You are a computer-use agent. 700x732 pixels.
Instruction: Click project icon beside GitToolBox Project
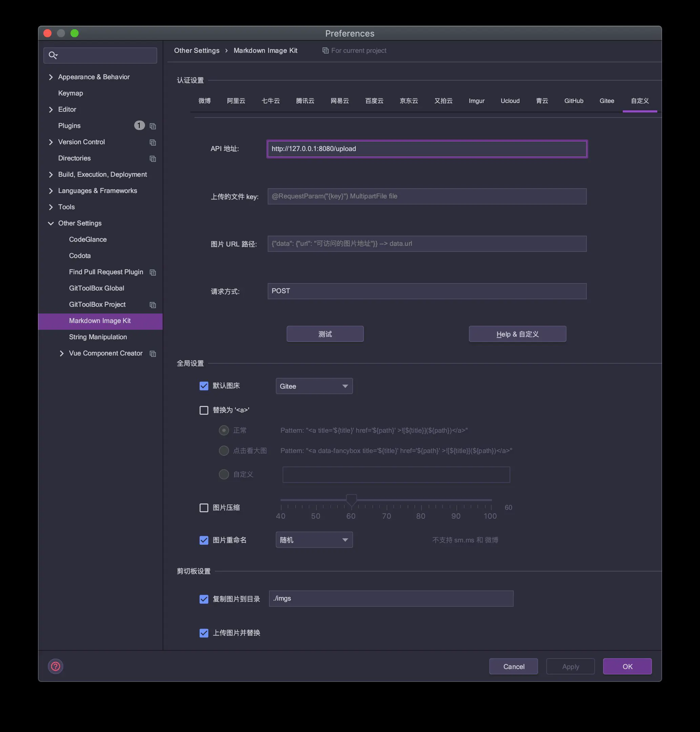[152, 305]
